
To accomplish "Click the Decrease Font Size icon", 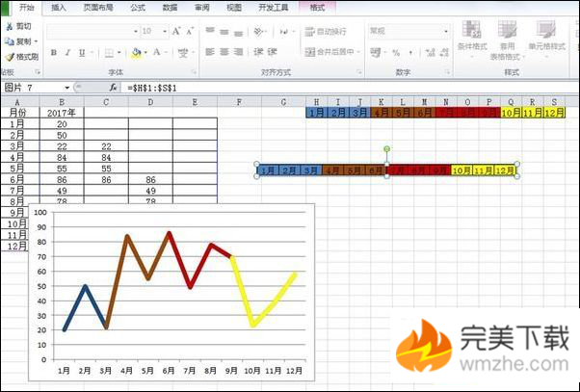I will pos(190,32).
